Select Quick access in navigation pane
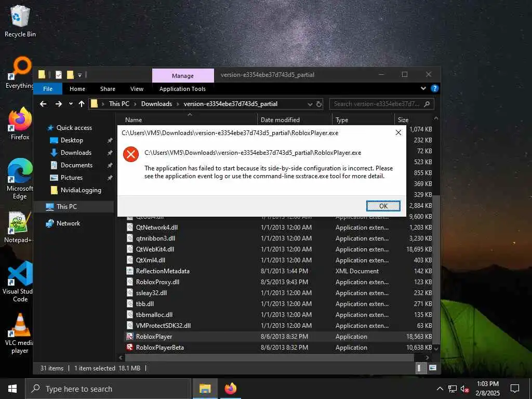Viewport: 532px width, 399px height. click(x=74, y=128)
